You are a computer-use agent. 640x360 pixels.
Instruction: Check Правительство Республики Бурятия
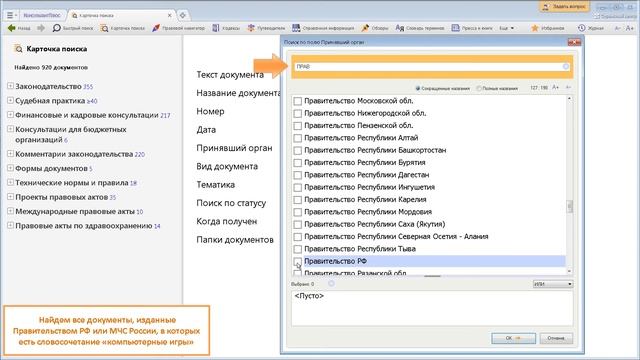pyautogui.click(x=298, y=162)
